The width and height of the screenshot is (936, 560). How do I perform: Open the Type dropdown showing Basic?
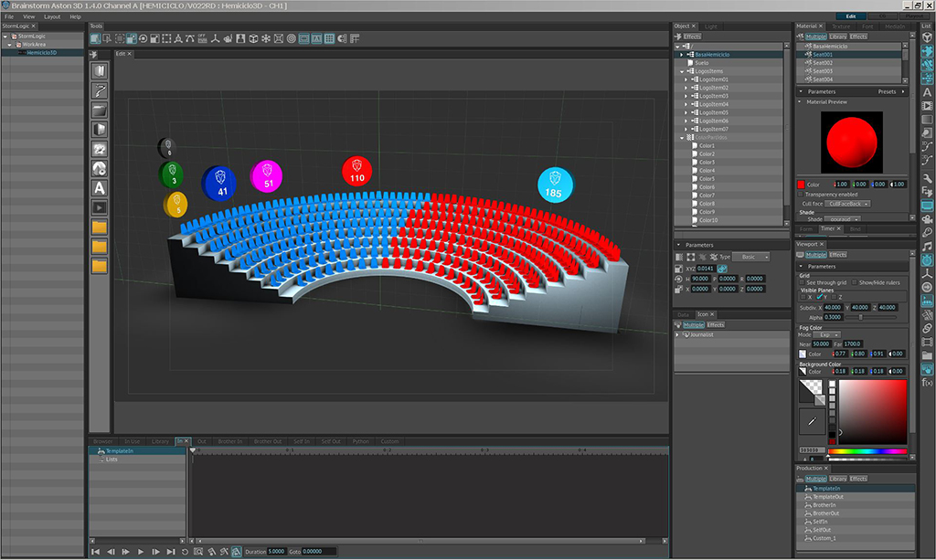pos(750,257)
